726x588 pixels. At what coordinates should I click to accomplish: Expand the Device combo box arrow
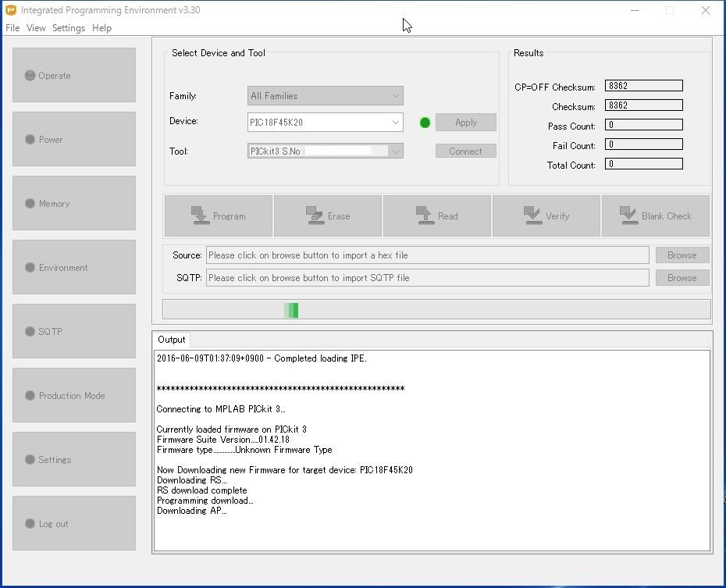click(396, 123)
